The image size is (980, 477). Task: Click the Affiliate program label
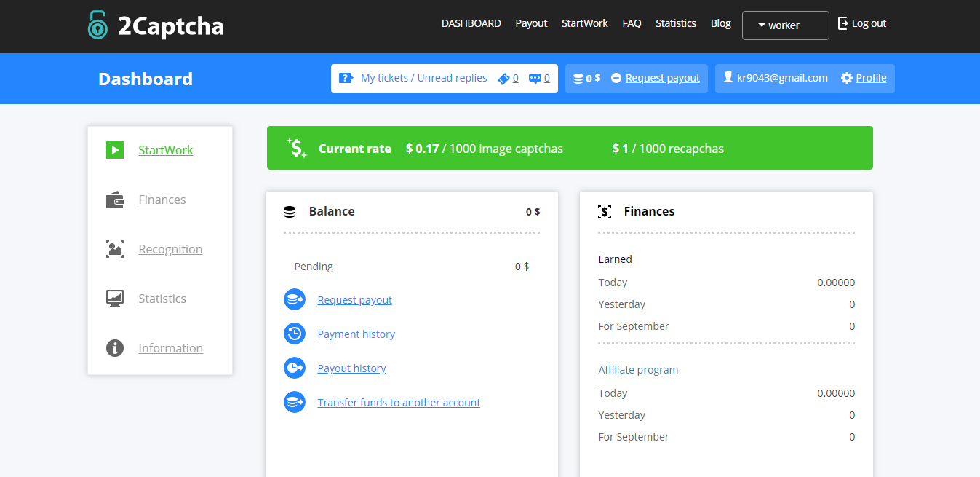[639, 370]
